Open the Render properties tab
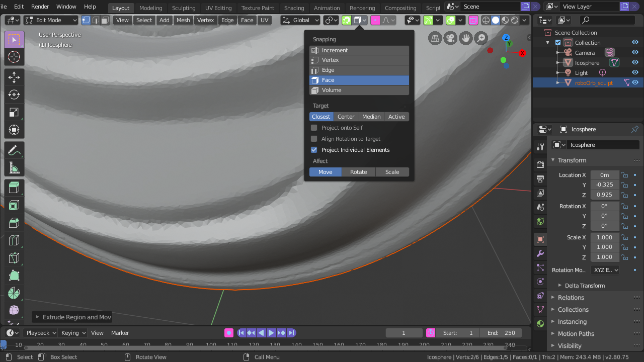 point(540,164)
